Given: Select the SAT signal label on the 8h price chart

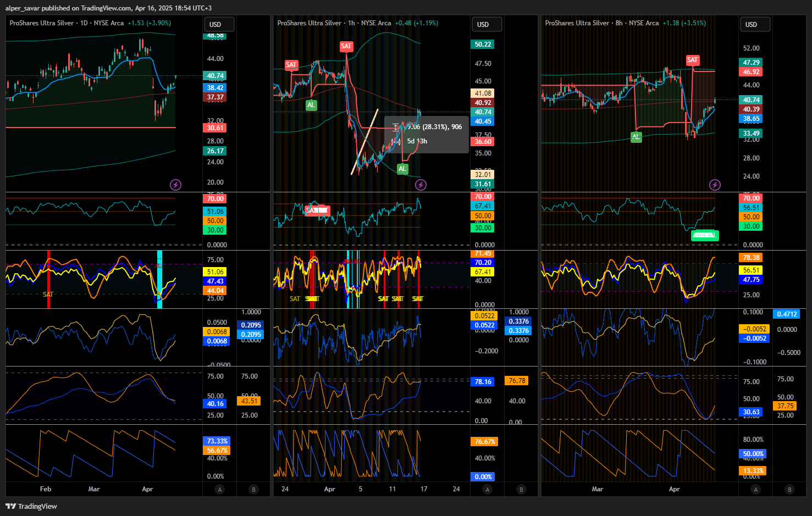Looking at the screenshot, I should [x=692, y=60].
